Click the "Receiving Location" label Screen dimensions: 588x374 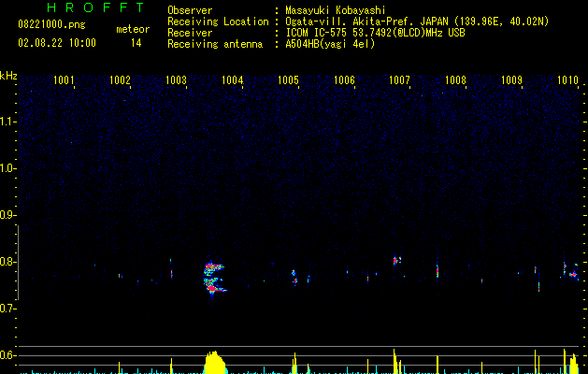coord(218,22)
